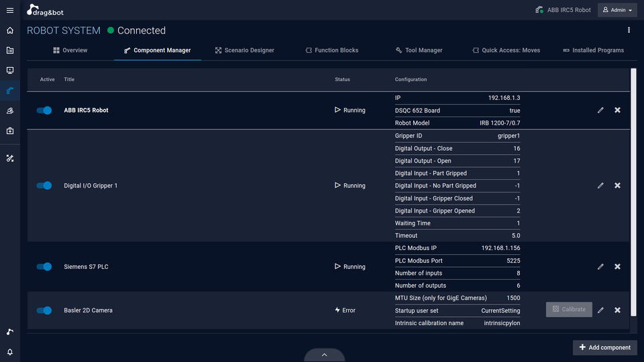The height and width of the screenshot is (362, 644).
Task: Click the PLC Modbus IP value 192.168.1.156
Action: pyautogui.click(x=500, y=248)
